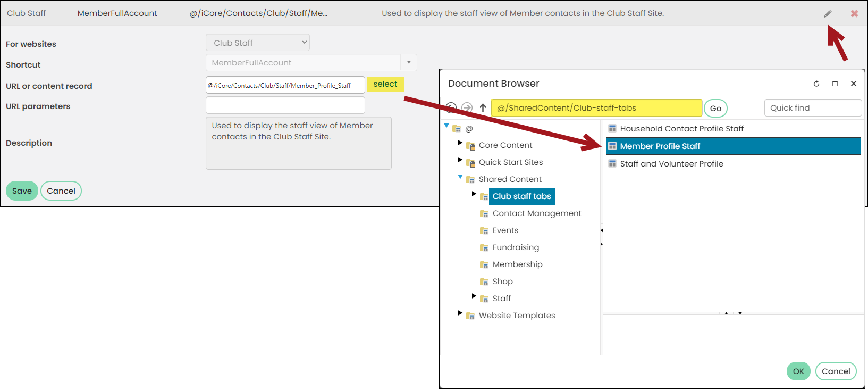Select the Fundraising folder label
Viewport: 868px width, 389px height.
point(516,247)
